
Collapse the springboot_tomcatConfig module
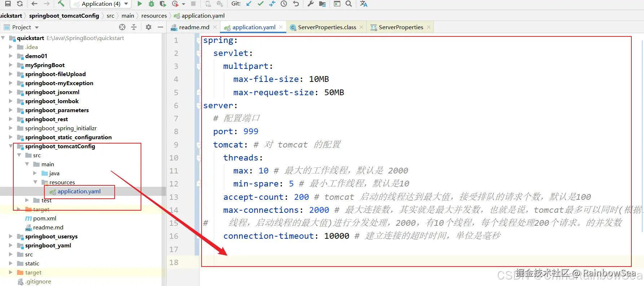(11, 146)
